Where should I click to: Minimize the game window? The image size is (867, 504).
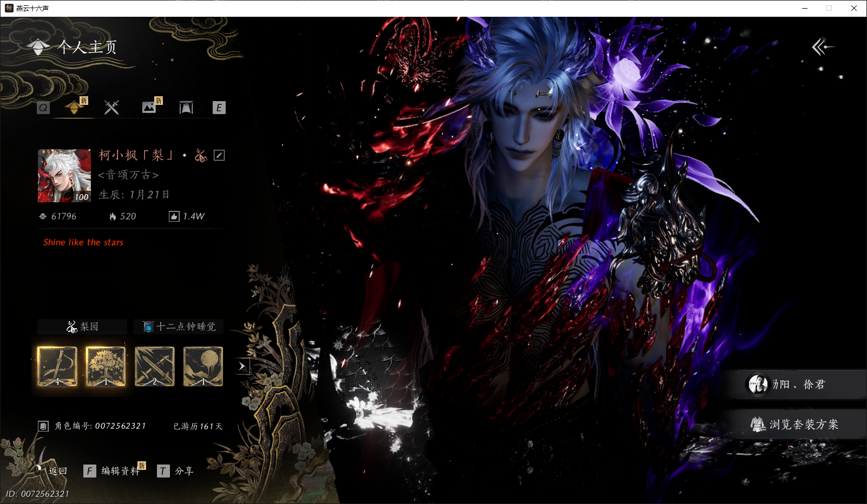[x=805, y=8]
